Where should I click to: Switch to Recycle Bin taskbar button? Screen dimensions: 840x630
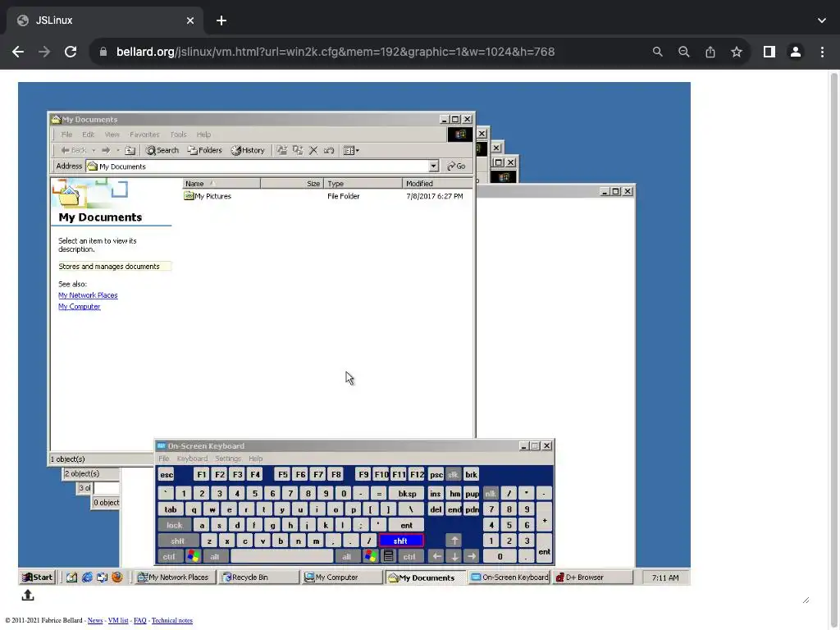258,577
